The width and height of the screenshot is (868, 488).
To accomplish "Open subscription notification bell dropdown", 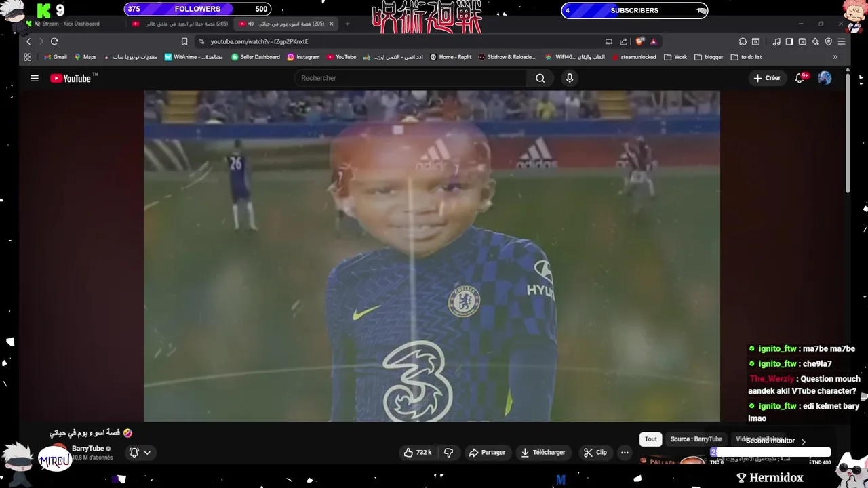I will [140, 453].
